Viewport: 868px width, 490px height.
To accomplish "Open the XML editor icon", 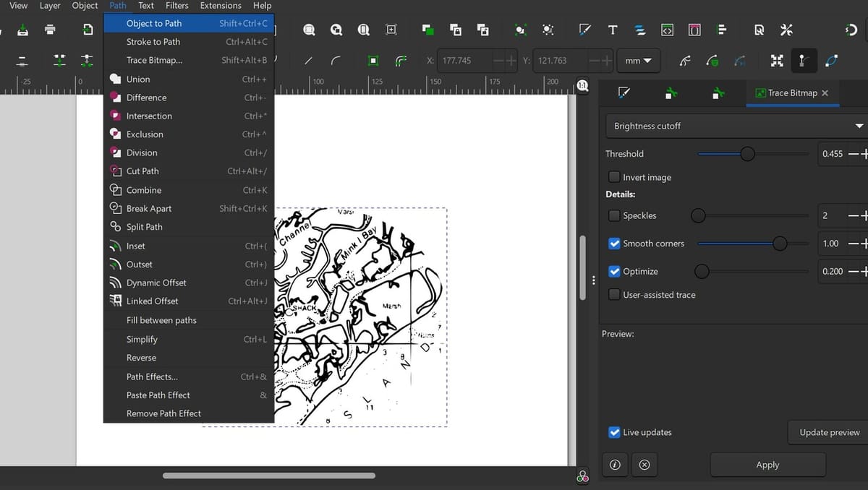I will click(668, 30).
